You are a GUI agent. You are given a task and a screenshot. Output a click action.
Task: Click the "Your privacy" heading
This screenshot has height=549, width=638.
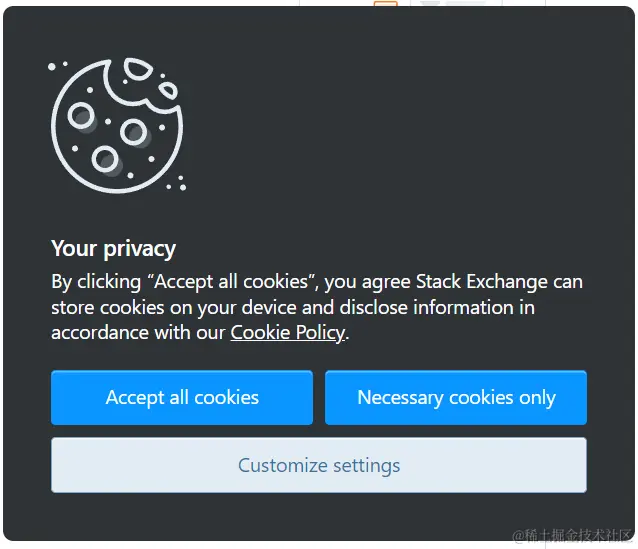113,249
